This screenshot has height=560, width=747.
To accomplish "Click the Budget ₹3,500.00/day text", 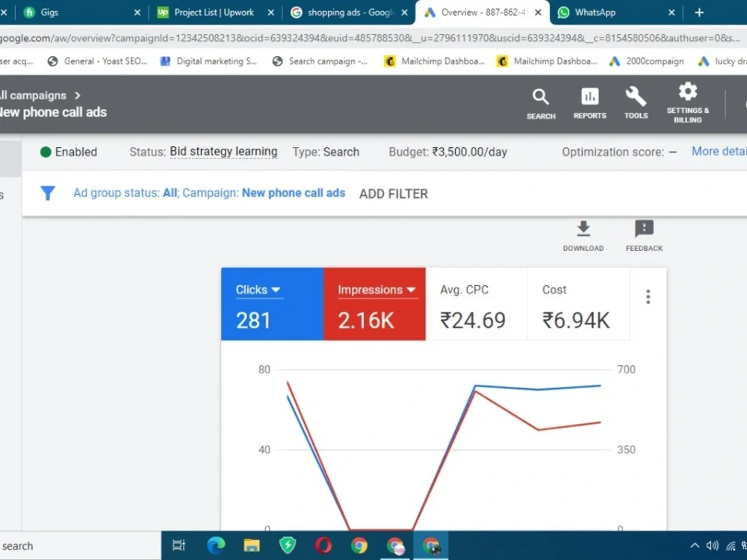I will click(x=447, y=152).
